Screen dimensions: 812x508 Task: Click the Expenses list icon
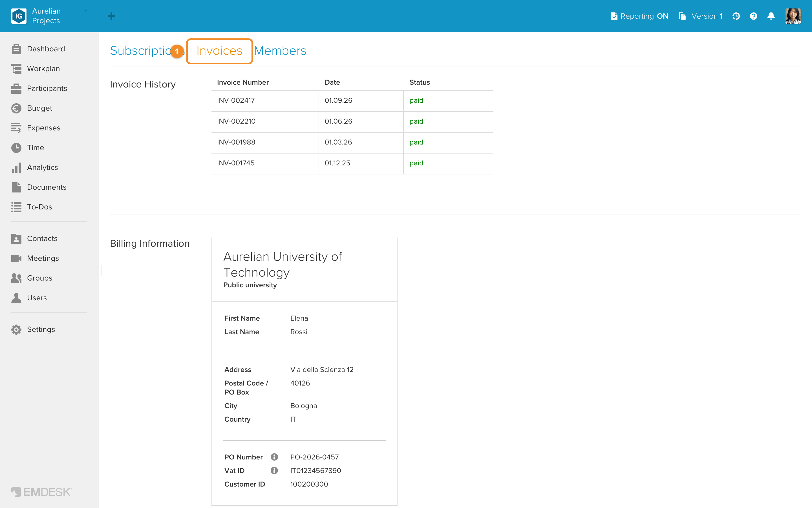point(16,128)
